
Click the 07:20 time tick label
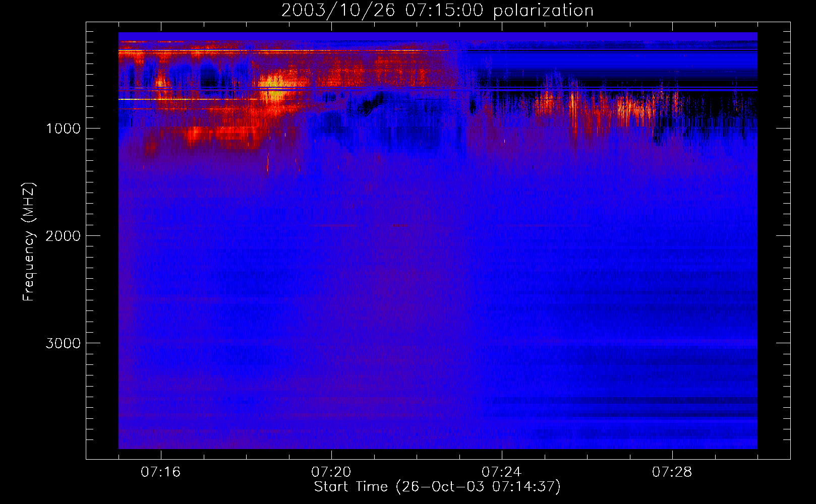pyautogui.click(x=331, y=472)
